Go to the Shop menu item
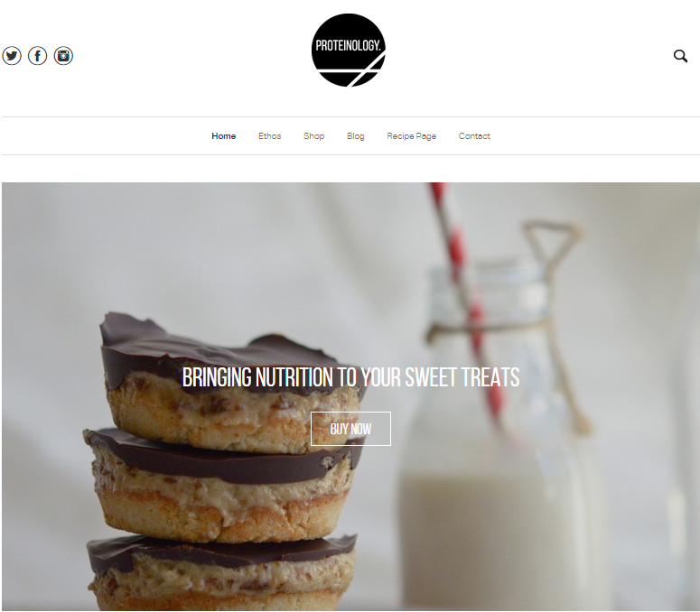The width and height of the screenshot is (700, 612). [313, 136]
